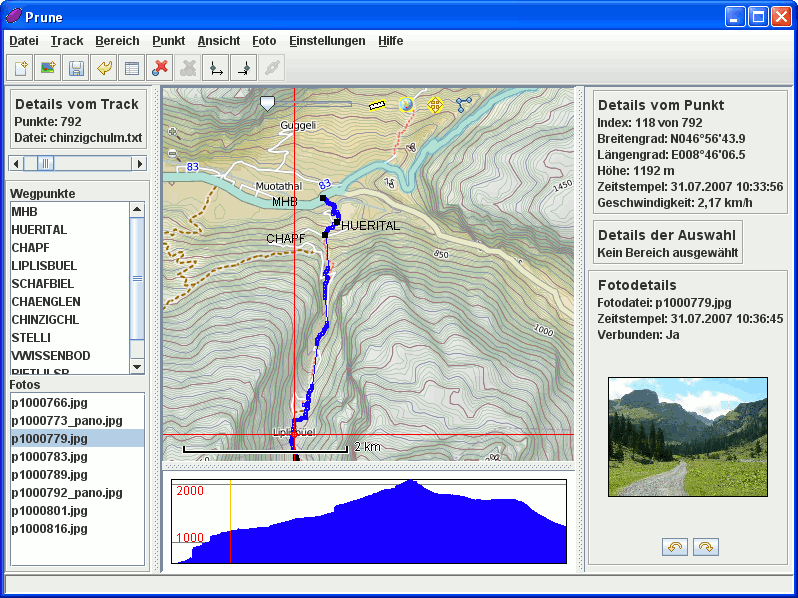Viewport: 798px width, 598px height.
Task: Delete current point with red X icon
Action: (159, 68)
